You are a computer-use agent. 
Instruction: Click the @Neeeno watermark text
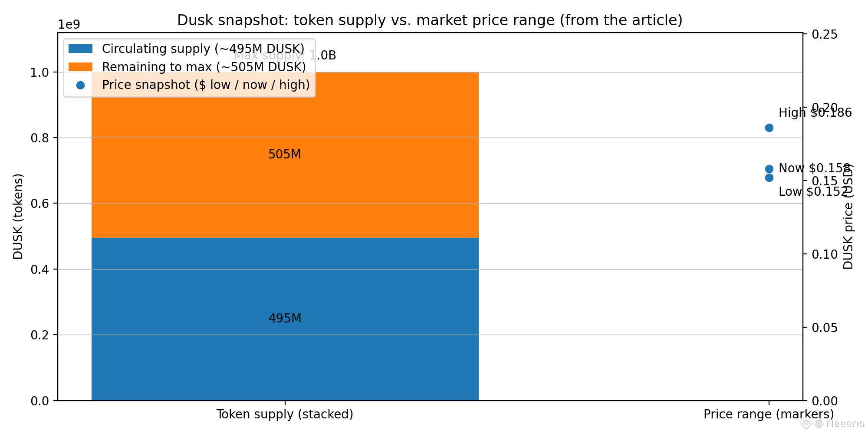click(x=839, y=424)
